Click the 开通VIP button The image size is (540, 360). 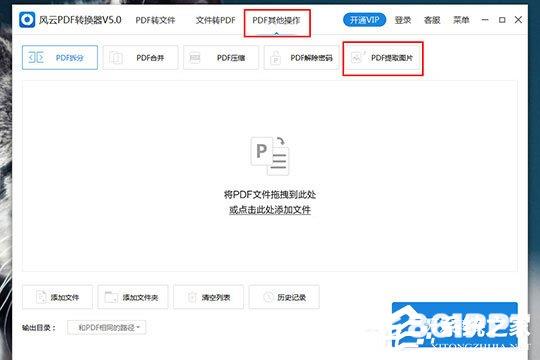pyautogui.click(x=364, y=20)
